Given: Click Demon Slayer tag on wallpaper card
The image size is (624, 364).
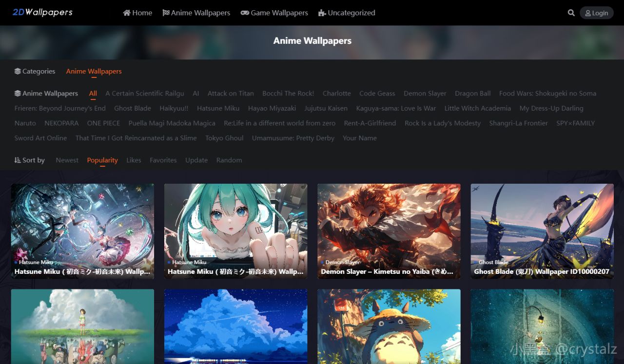Looking at the screenshot, I should pos(342,262).
